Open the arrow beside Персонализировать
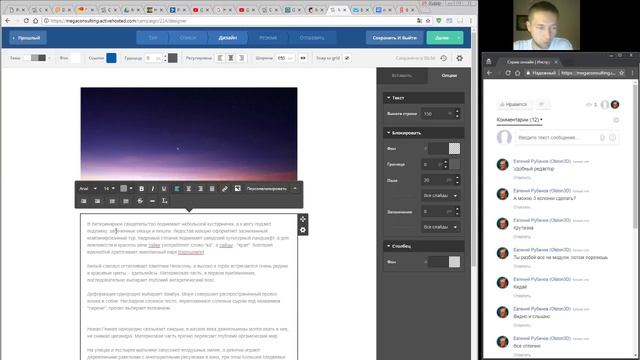 tap(295, 189)
